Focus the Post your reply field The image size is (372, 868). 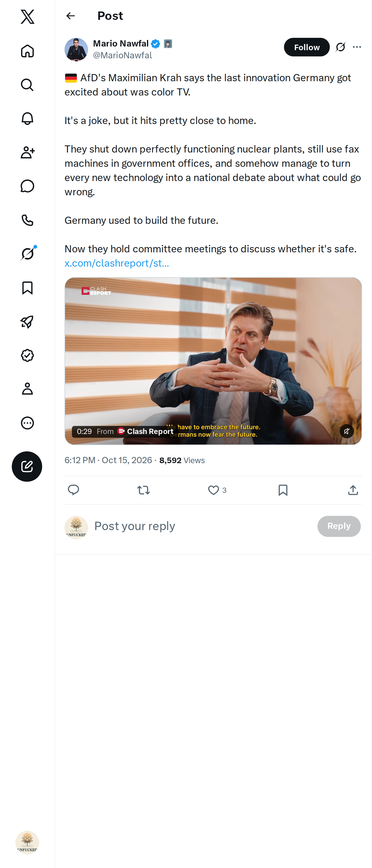pyautogui.click(x=202, y=526)
